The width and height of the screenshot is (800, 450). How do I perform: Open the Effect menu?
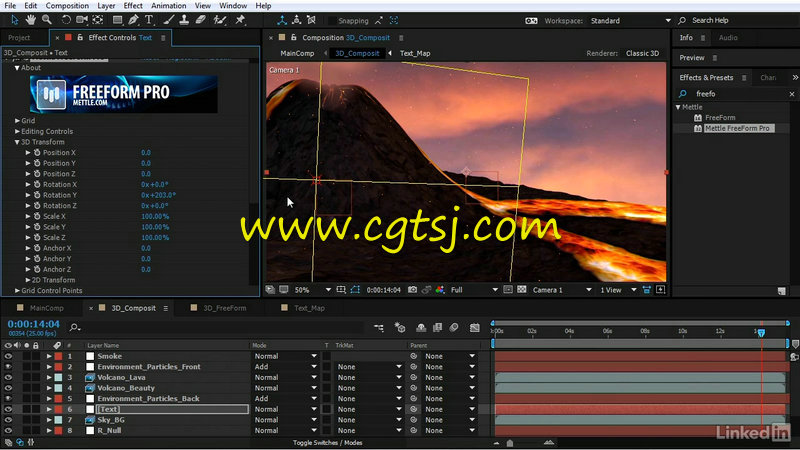click(133, 6)
